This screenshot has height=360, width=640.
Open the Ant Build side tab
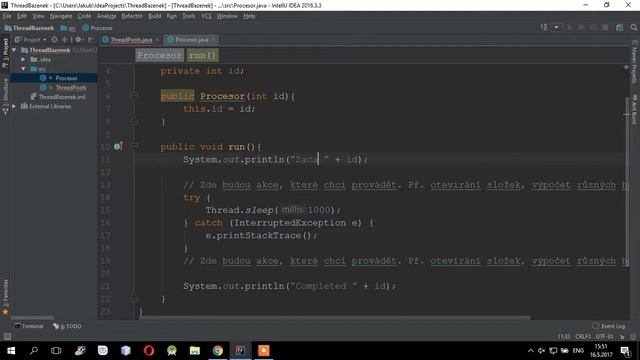[x=635, y=108]
